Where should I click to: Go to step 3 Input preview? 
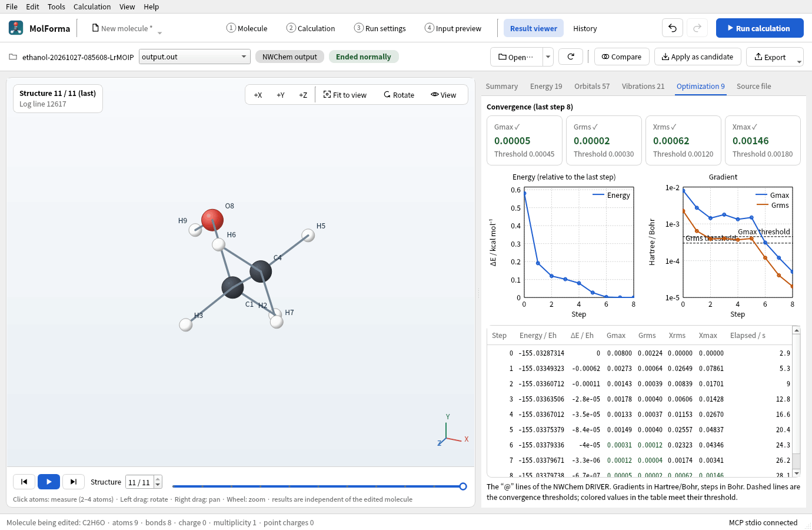(x=453, y=28)
